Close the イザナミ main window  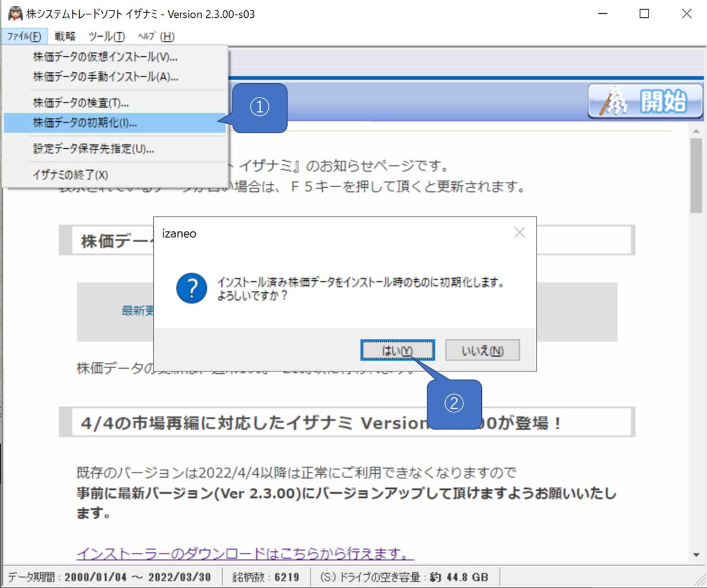pyautogui.click(x=686, y=13)
